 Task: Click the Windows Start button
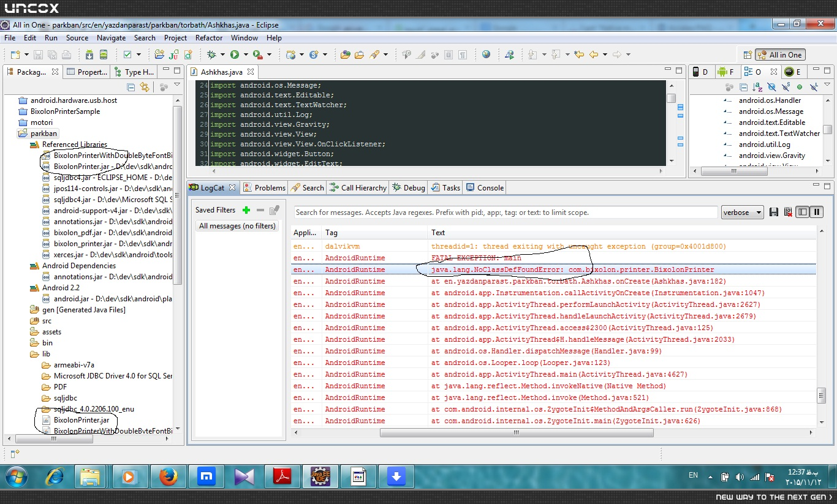tap(15, 476)
